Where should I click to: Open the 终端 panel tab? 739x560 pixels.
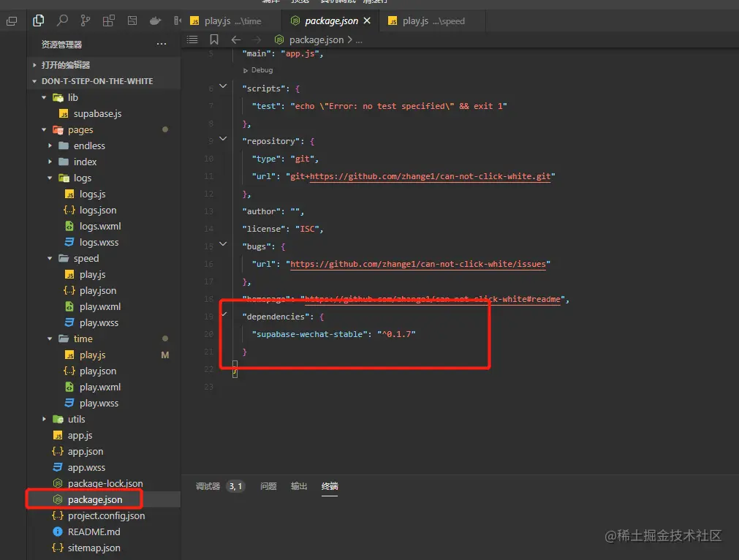click(x=330, y=486)
